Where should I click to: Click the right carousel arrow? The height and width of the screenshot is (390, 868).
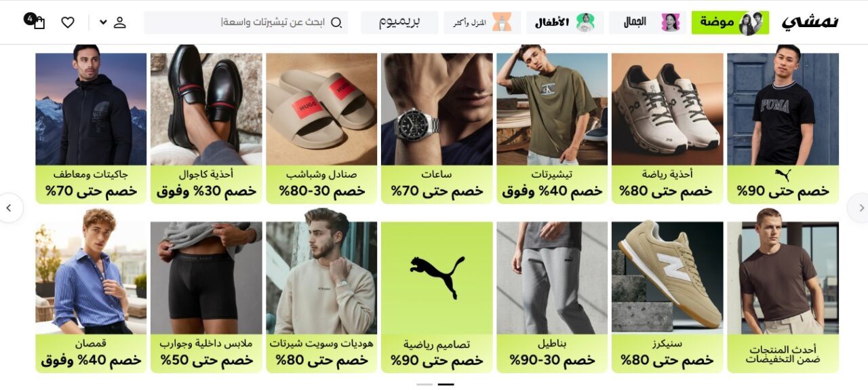859,208
